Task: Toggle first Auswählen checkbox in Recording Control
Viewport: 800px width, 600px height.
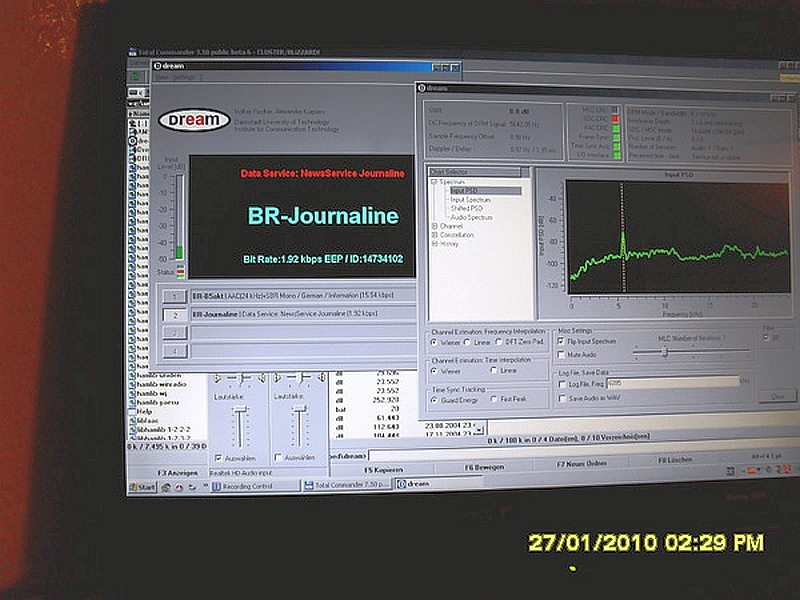Action: click(x=218, y=458)
